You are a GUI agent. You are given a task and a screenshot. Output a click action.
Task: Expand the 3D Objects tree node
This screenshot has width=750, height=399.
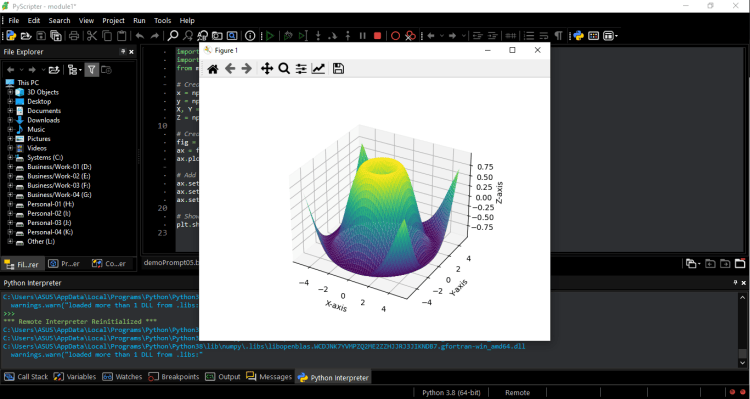coord(10,92)
